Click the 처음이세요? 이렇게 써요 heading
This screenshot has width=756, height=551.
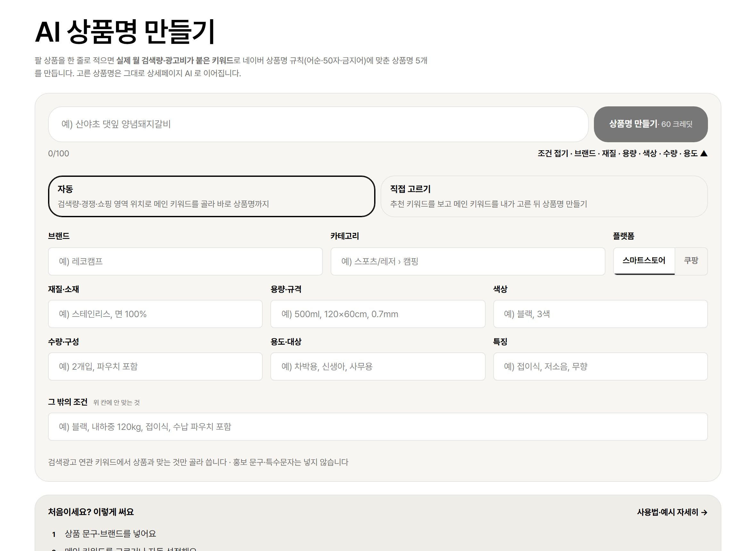coord(91,512)
